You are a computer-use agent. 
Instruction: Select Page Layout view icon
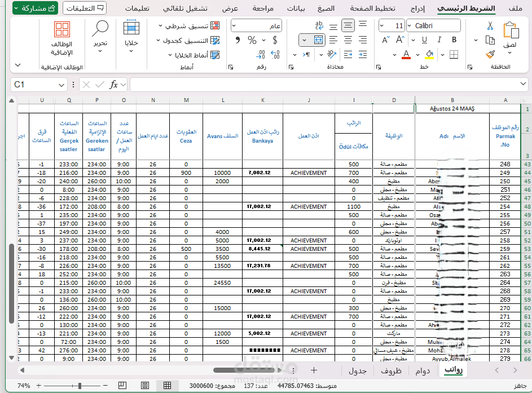[x=145, y=386]
